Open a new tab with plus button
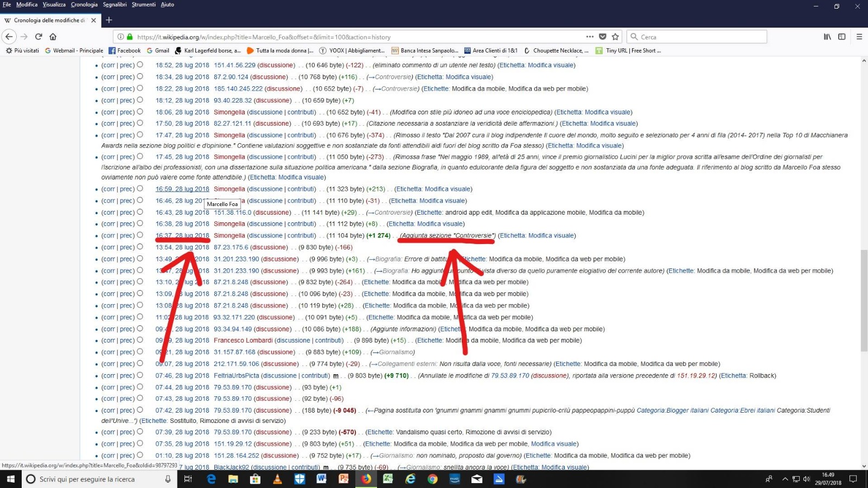The image size is (868, 488). [109, 20]
